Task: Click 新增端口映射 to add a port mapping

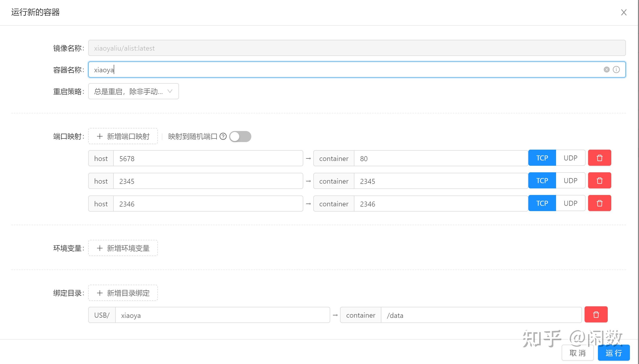Action: tap(123, 136)
